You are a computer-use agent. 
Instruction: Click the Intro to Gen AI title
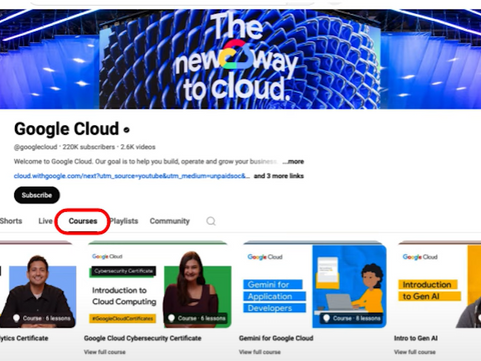coord(416,338)
